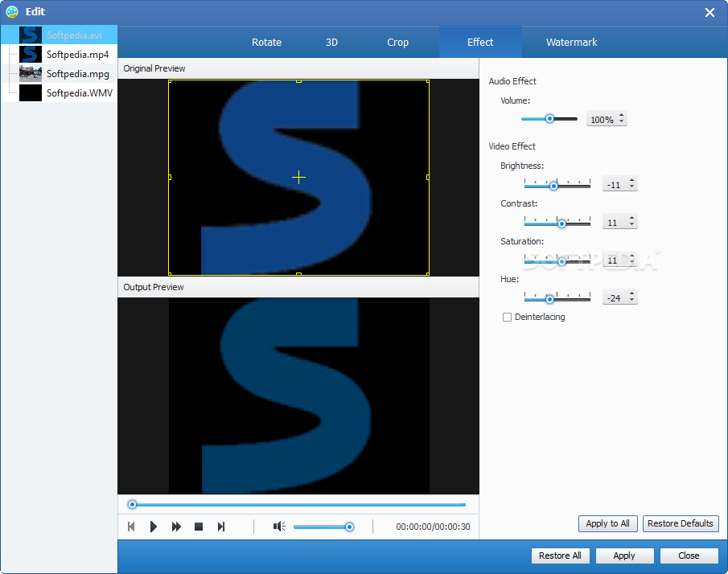Click the crop box top-middle handle
Screen dimensions: 728x574
(x=298, y=81)
